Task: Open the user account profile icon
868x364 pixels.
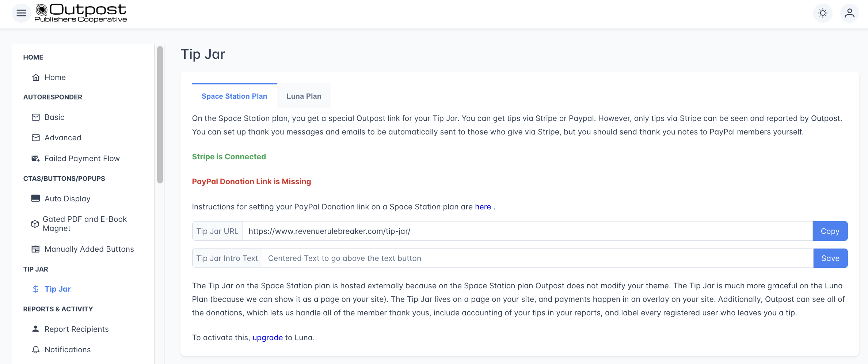Action: (849, 13)
